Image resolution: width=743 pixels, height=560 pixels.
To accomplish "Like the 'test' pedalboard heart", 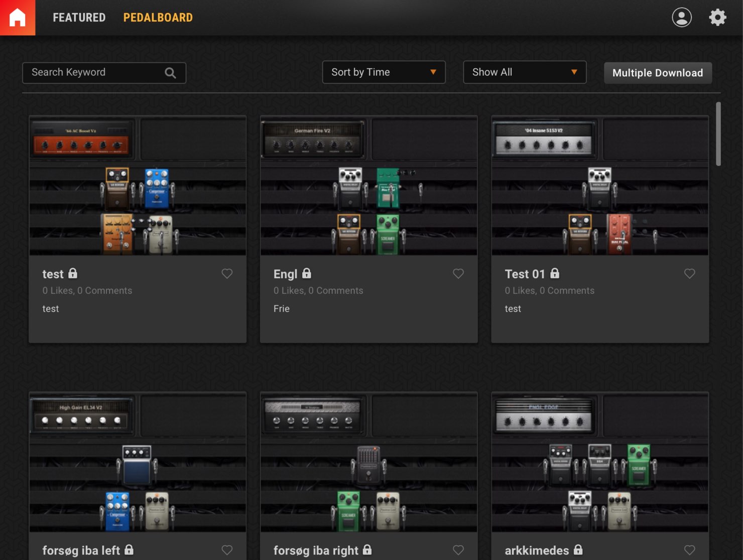I will [227, 273].
